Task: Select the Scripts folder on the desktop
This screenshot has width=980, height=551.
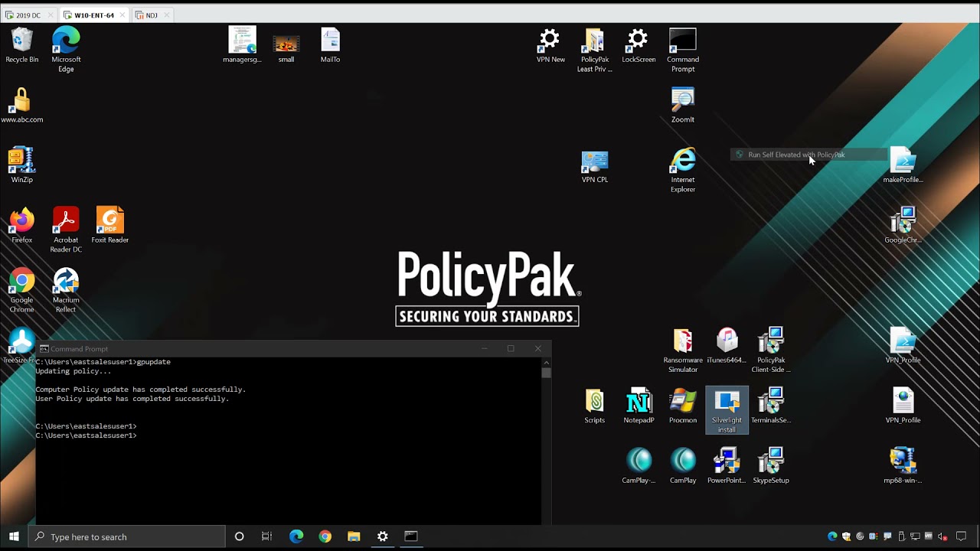Action: 595,406
